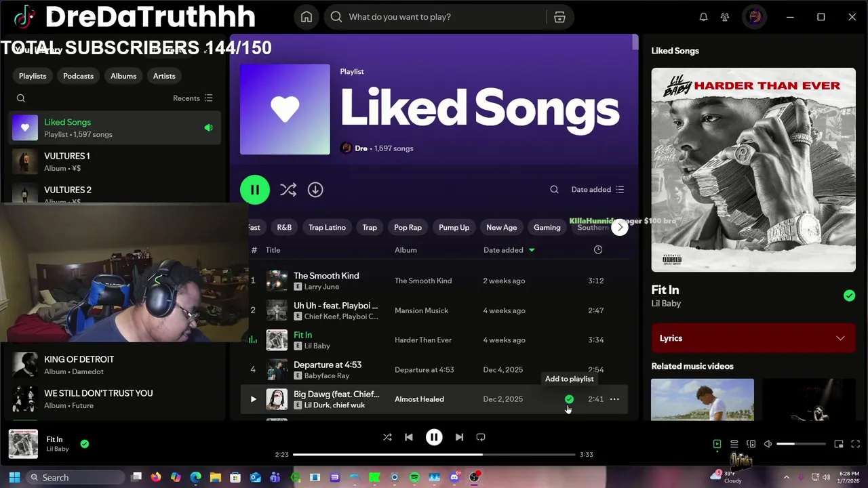Open WE STILL DON'T TRUST YOU album
Screen dimensions: 868x488
coord(115,399)
